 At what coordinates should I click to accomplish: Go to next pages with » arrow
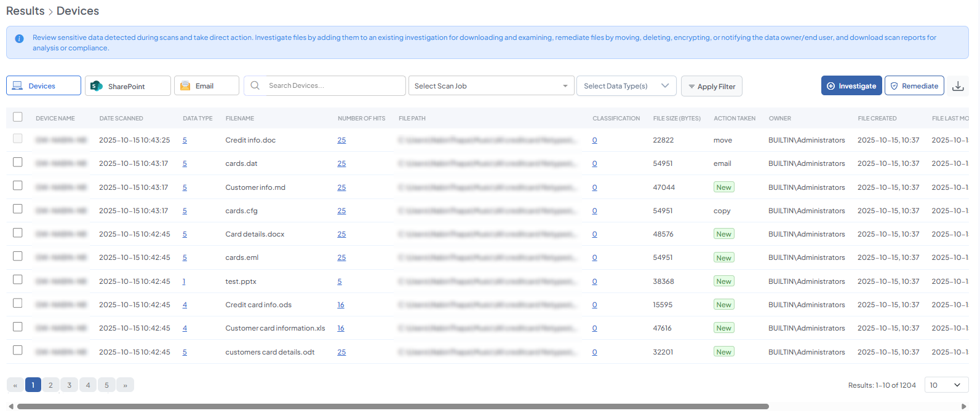[125, 385]
